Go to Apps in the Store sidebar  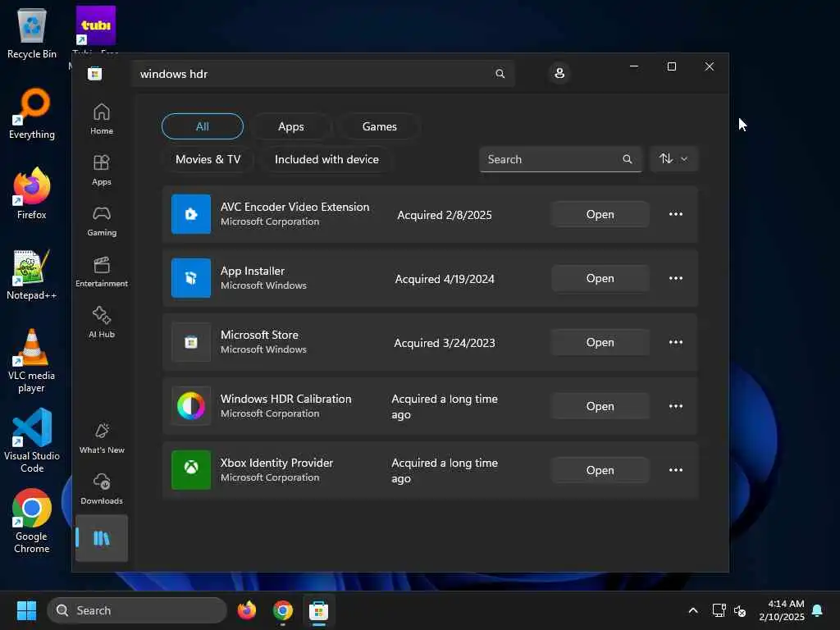click(x=101, y=170)
